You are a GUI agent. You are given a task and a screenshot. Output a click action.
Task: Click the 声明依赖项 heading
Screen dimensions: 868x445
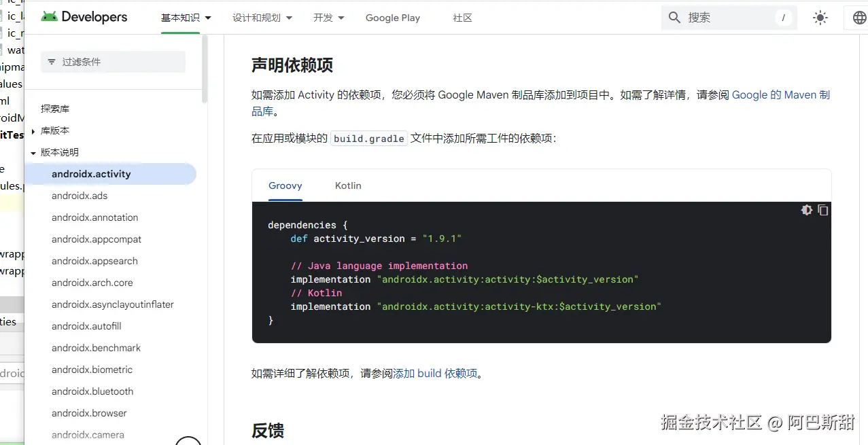292,65
